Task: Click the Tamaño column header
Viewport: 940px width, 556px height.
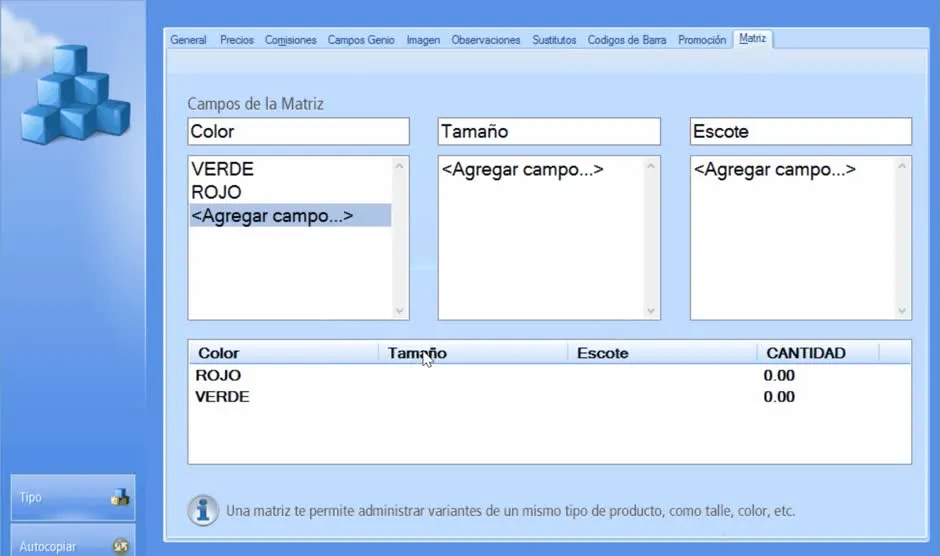Action: [473, 353]
